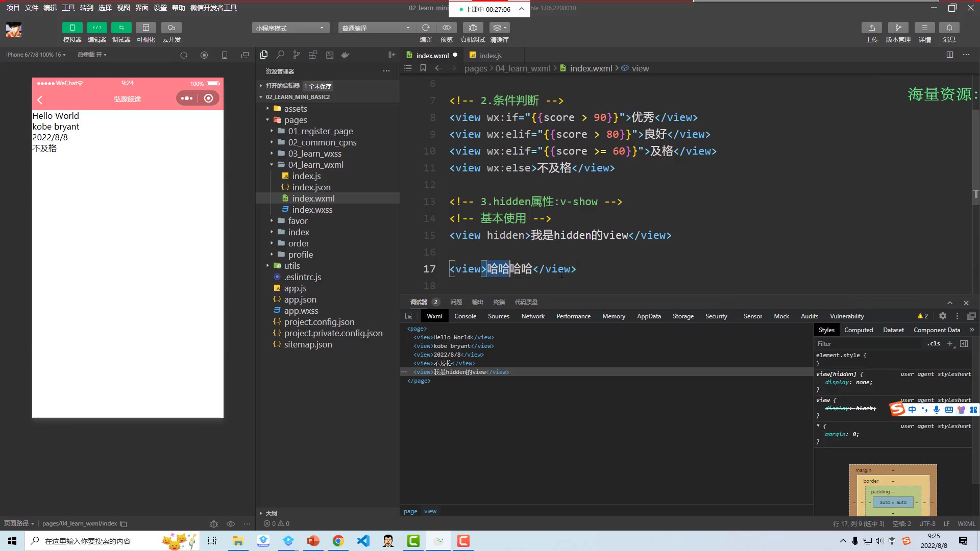Image resolution: width=980 pixels, height=551 pixels.
Task: Click the clean/clear project icon
Action: point(502,28)
